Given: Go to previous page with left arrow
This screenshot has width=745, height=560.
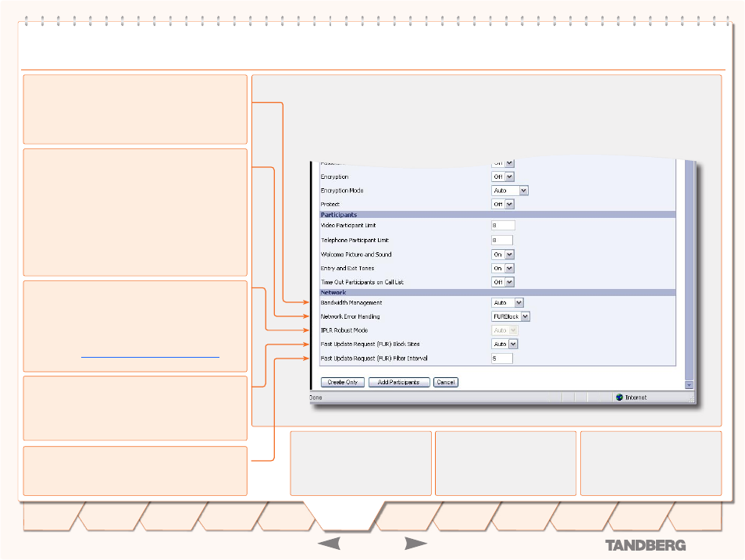Looking at the screenshot, I should pos(329,544).
